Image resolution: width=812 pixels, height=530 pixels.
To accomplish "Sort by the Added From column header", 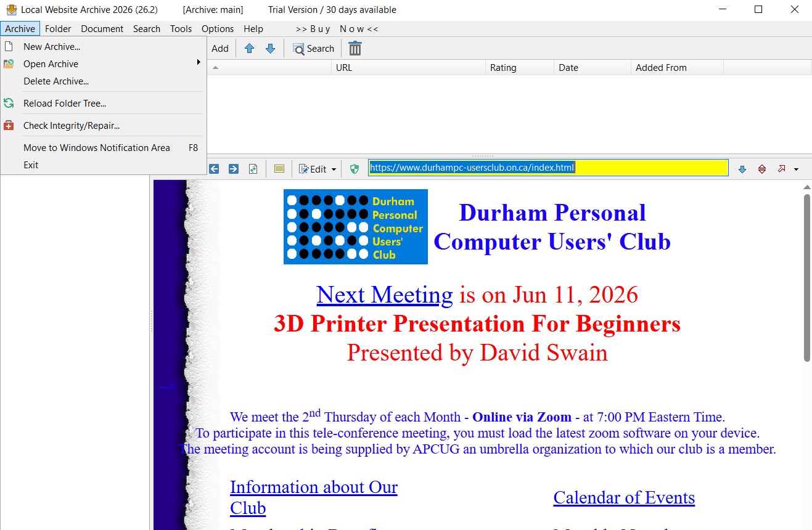I will 677,68.
